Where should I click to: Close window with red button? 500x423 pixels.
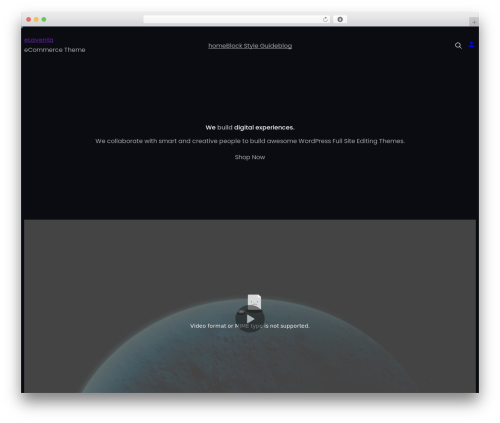[29, 20]
